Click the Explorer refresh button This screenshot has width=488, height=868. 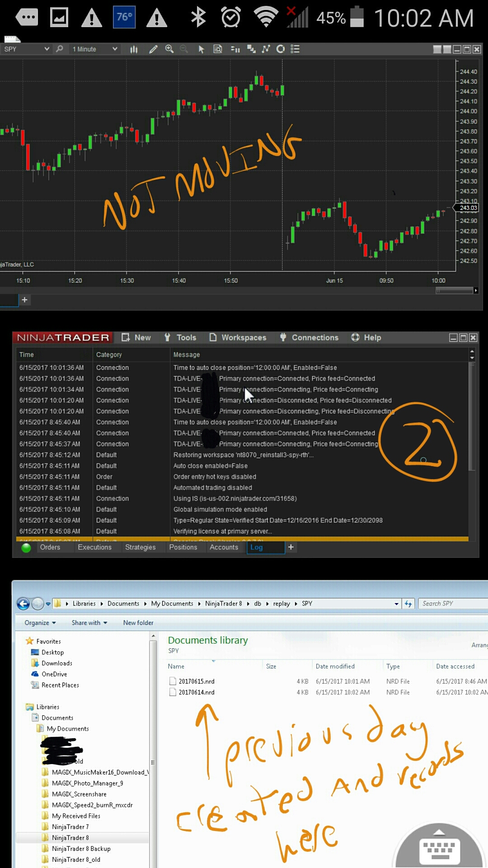pyautogui.click(x=408, y=604)
